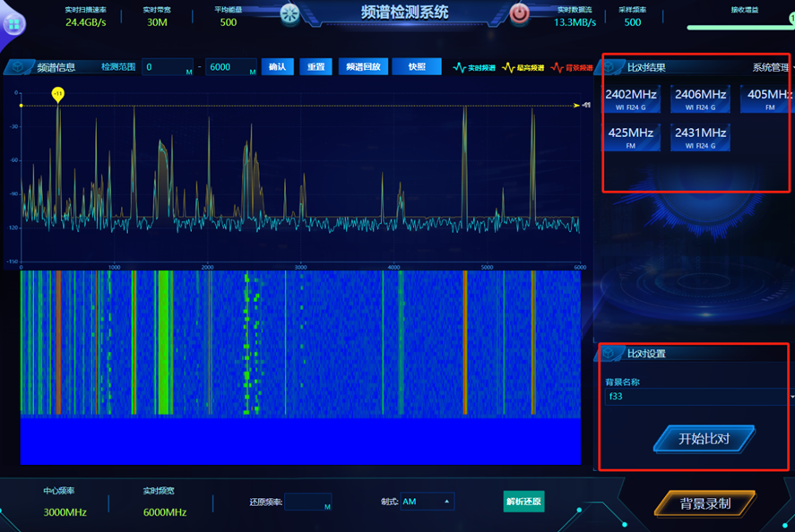Screen dimensions: 795x532
Task: Select the 2402MHz comparison result card
Action: [631, 99]
